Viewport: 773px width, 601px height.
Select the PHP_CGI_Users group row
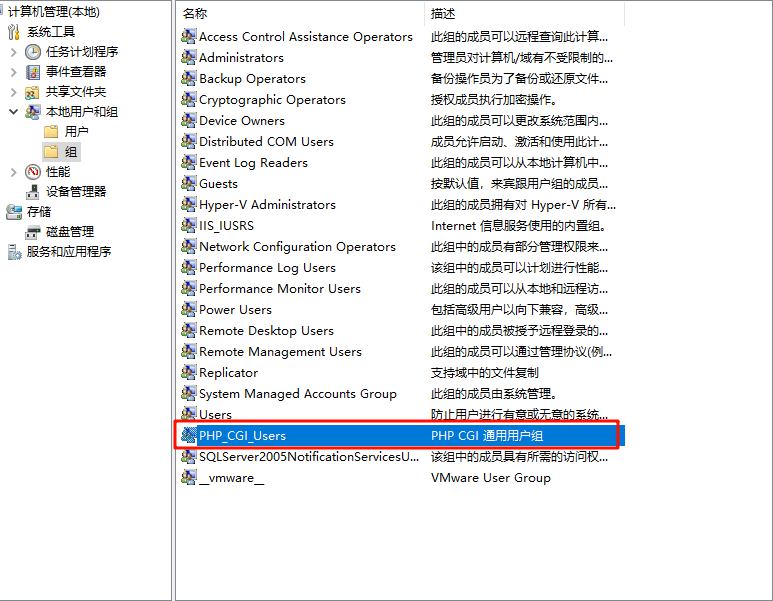click(x=242, y=436)
